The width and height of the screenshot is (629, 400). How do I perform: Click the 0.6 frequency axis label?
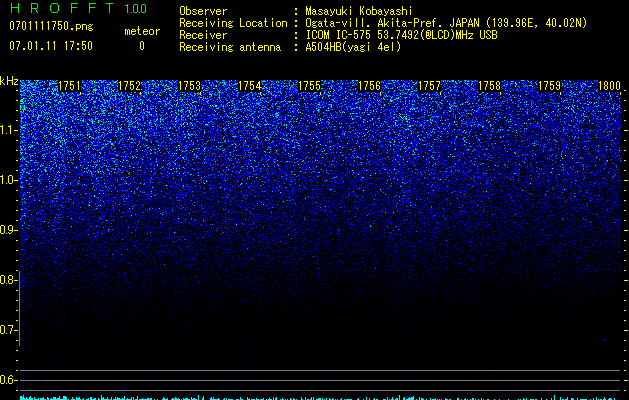8,380
